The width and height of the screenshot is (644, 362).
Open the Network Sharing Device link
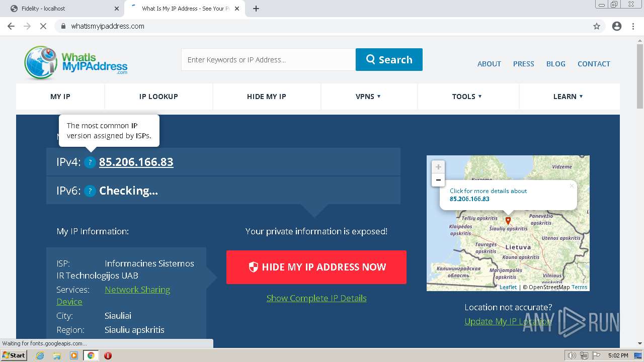(x=113, y=296)
